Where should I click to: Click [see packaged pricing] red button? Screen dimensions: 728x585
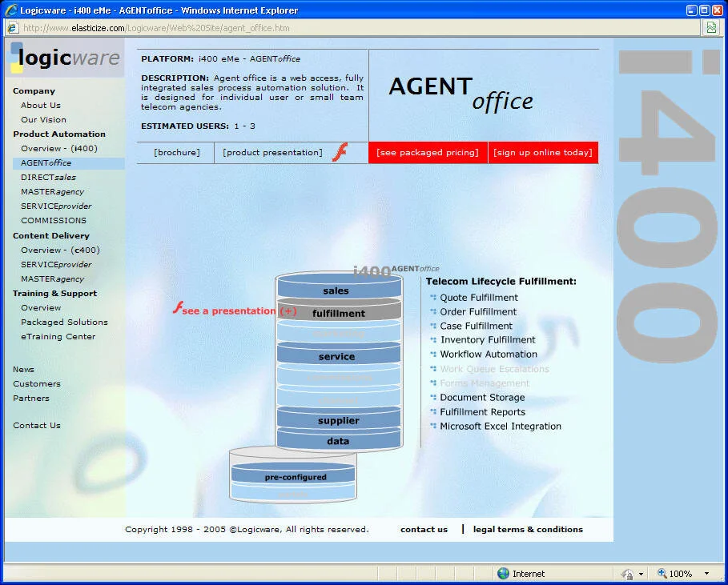pyautogui.click(x=428, y=153)
